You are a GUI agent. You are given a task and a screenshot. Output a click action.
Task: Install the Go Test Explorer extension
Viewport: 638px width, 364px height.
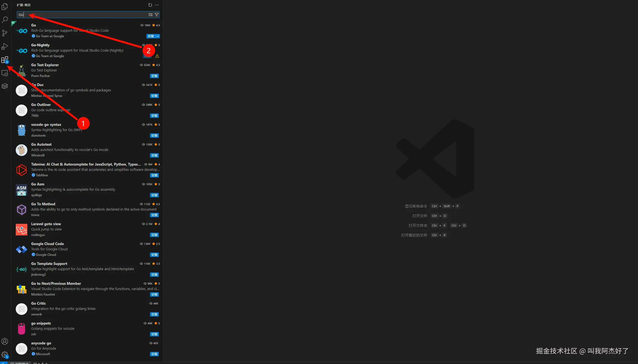[x=154, y=76]
